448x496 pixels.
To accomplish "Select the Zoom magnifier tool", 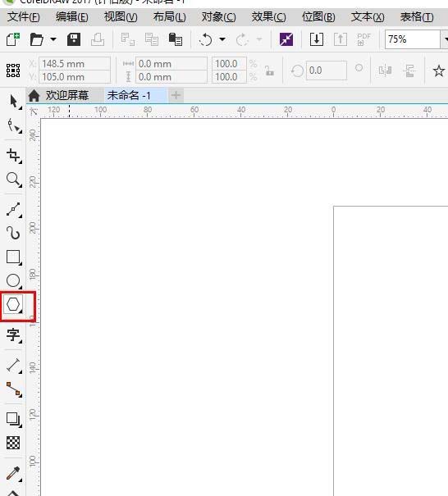I will [14, 180].
